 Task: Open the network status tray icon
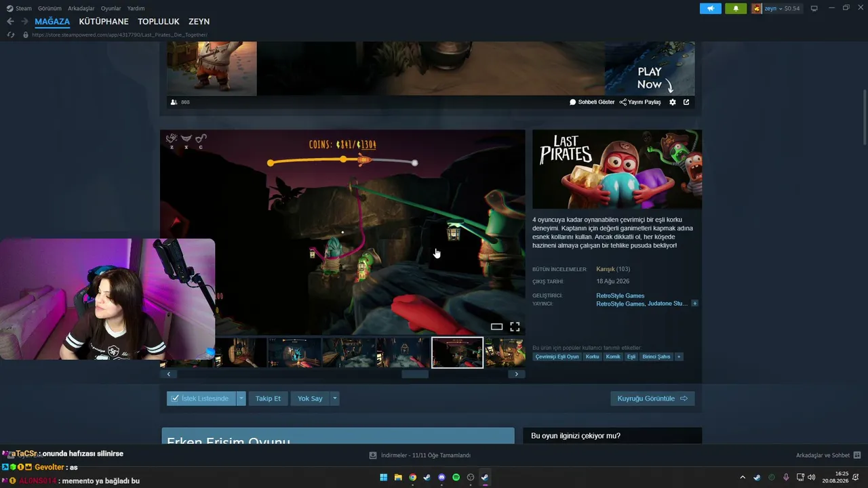800,477
